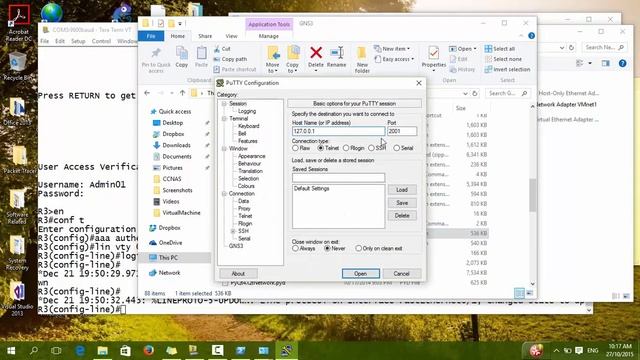Click PuTTY icon on the taskbar
This screenshot has width=640, height=360.
[286, 351]
